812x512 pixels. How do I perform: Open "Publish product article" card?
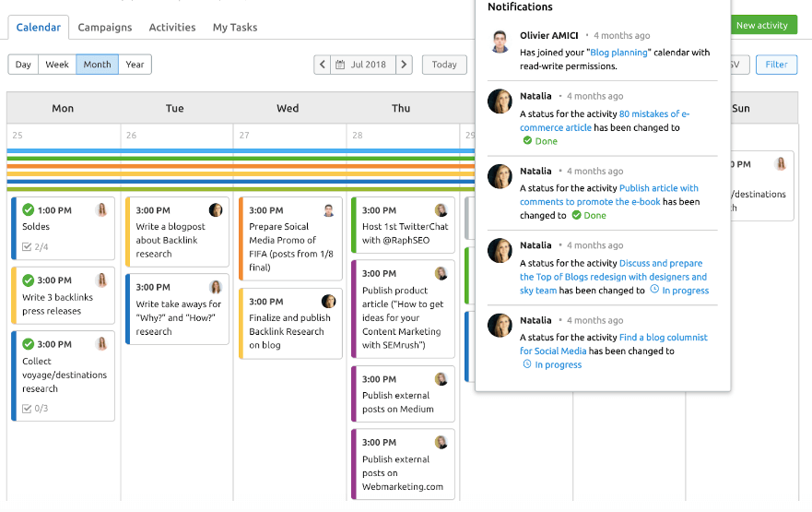403,309
